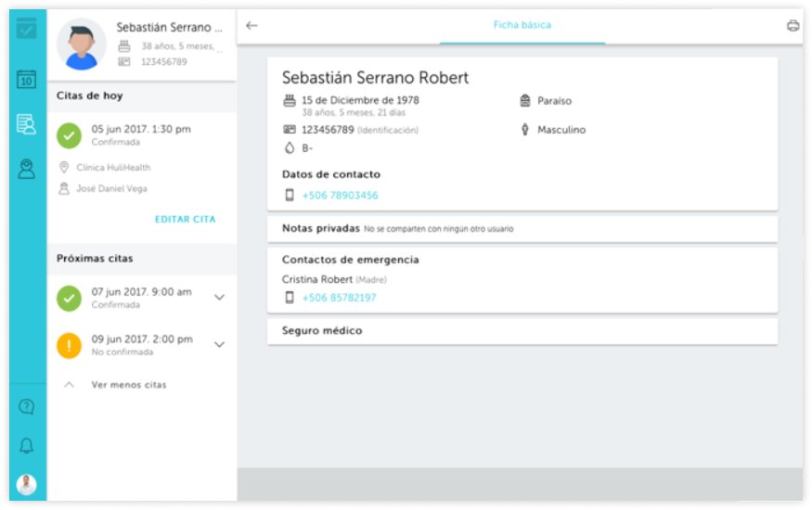Select the Ficha básica tab
Viewport: 812px width, 510px height.
click(x=522, y=25)
